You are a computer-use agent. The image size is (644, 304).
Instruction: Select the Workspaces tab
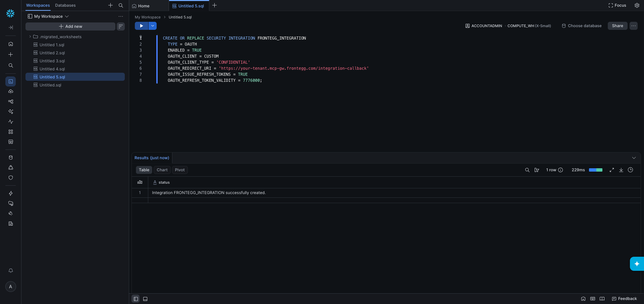click(x=38, y=5)
